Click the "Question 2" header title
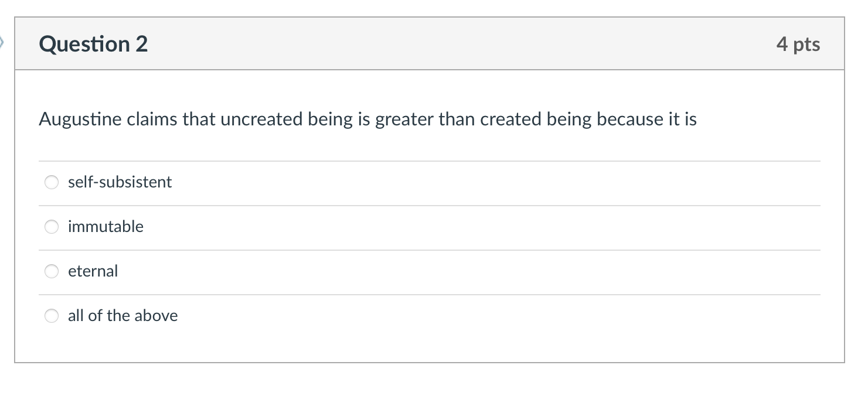 click(93, 43)
